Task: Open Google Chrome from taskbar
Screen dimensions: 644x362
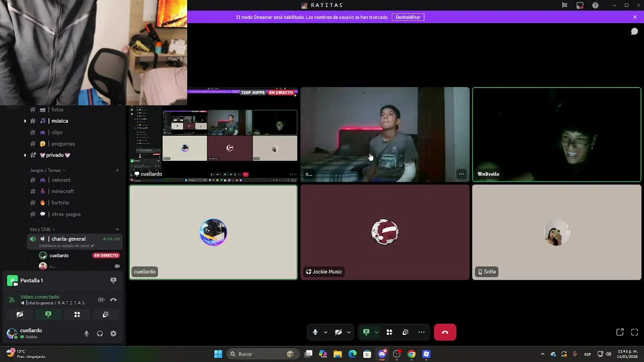Action: click(x=412, y=354)
